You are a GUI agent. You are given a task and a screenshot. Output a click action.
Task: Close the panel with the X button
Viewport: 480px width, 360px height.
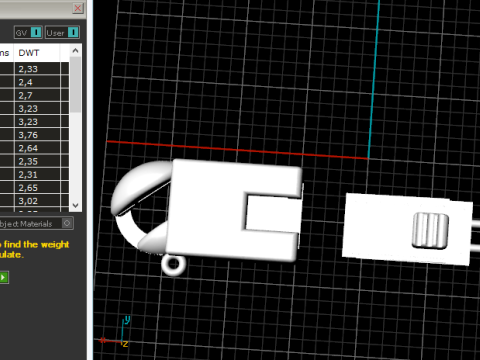pyautogui.click(x=78, y=8)
